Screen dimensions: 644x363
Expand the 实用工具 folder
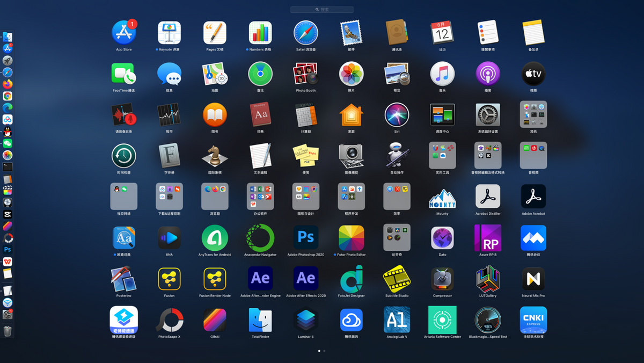pos(442,156)
